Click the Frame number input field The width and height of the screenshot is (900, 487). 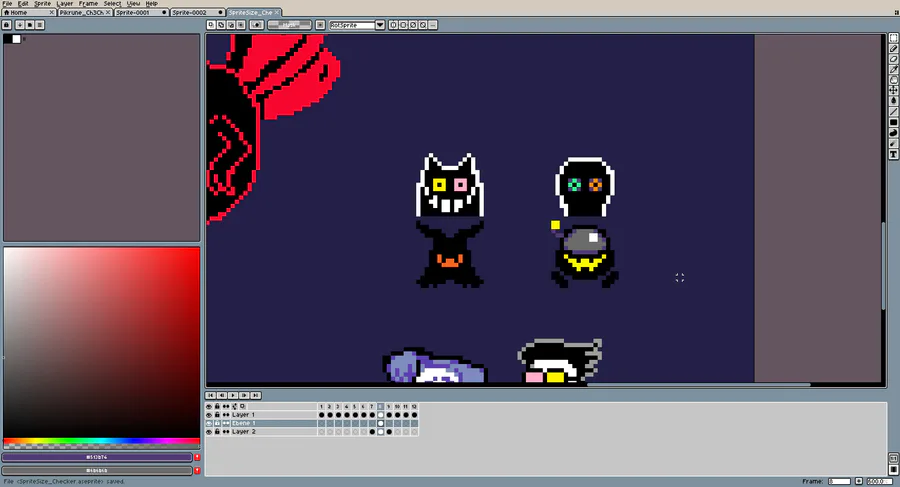839,481
